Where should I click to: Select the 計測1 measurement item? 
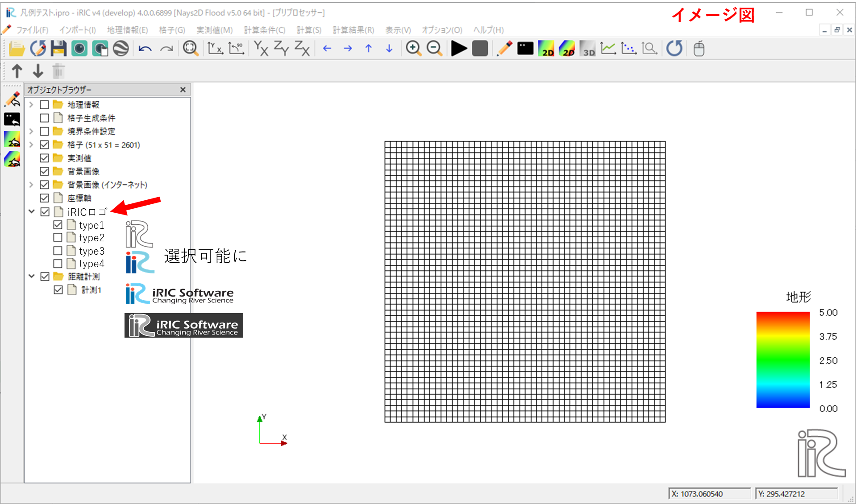point(91,289)
